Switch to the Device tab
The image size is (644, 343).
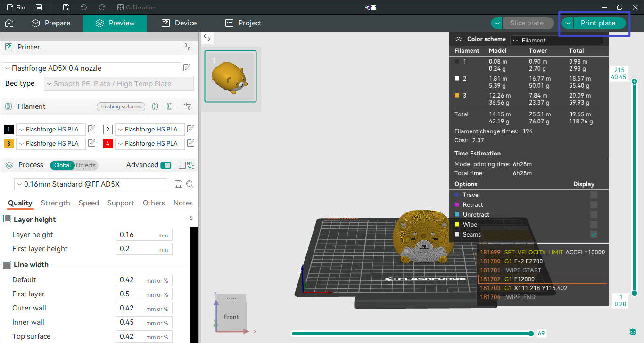click(x=179, y=23)
